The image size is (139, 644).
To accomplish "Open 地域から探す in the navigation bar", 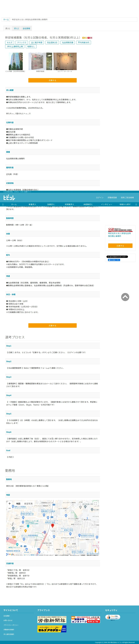I will [x=125, y=204].
